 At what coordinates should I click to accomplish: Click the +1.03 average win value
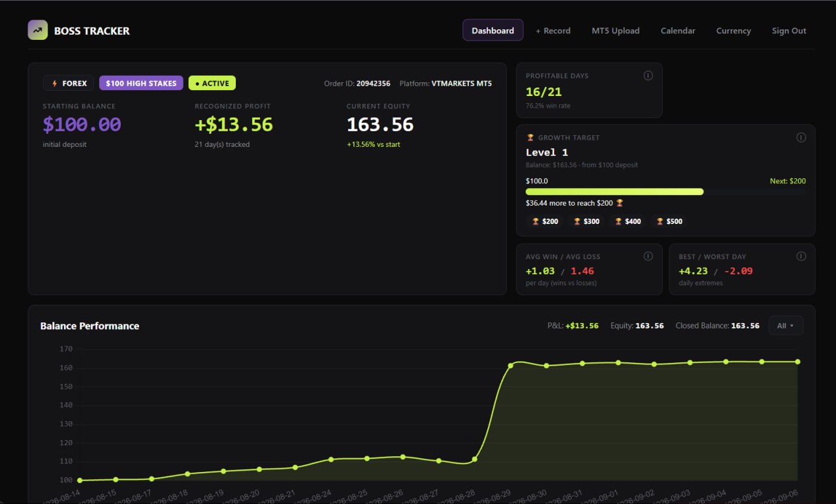click(x=540, y=271)
